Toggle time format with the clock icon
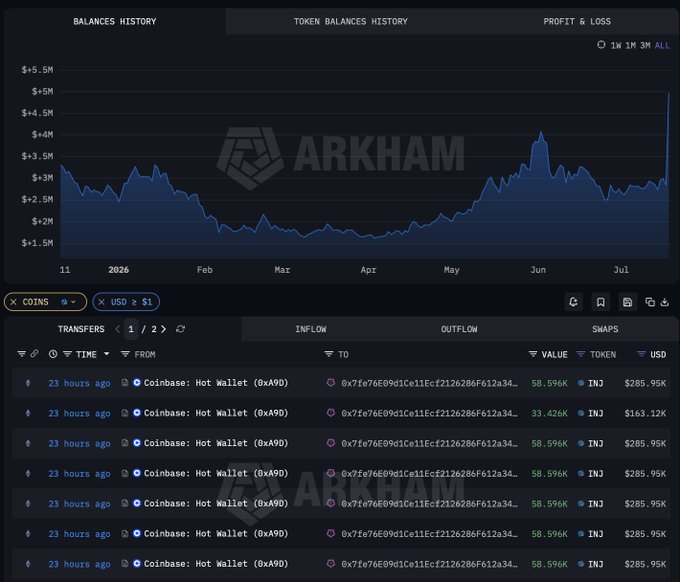680x582 pixels. pyautogui.click(x=53, y=354)
